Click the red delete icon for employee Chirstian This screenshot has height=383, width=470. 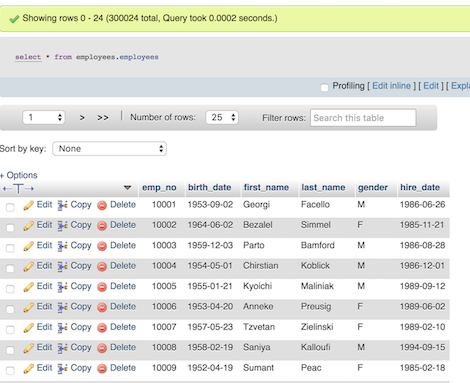(102, 267)
